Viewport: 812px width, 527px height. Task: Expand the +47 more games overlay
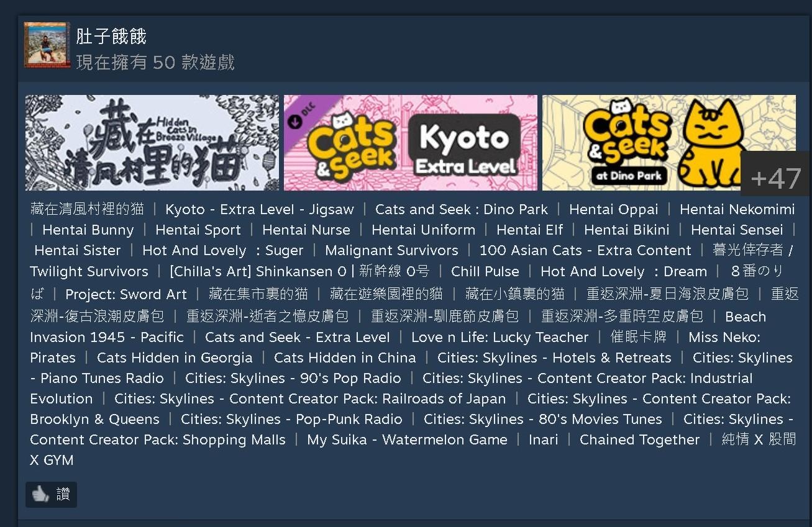click(x=775, y=178)
